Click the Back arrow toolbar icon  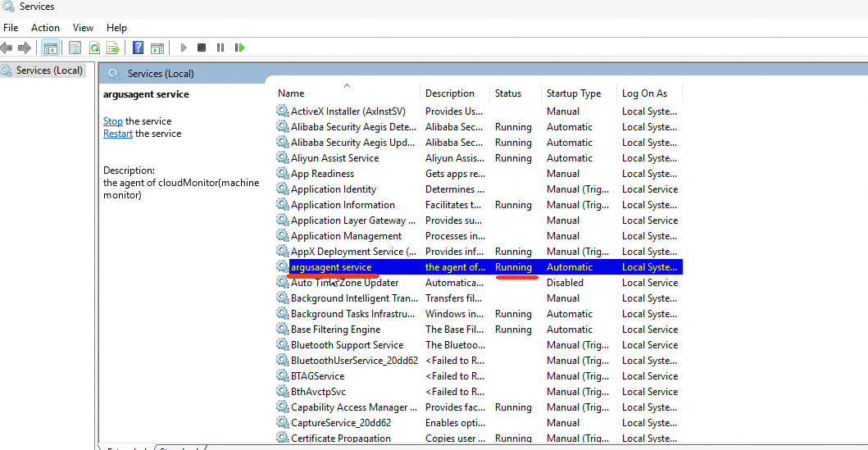(7, 48)
